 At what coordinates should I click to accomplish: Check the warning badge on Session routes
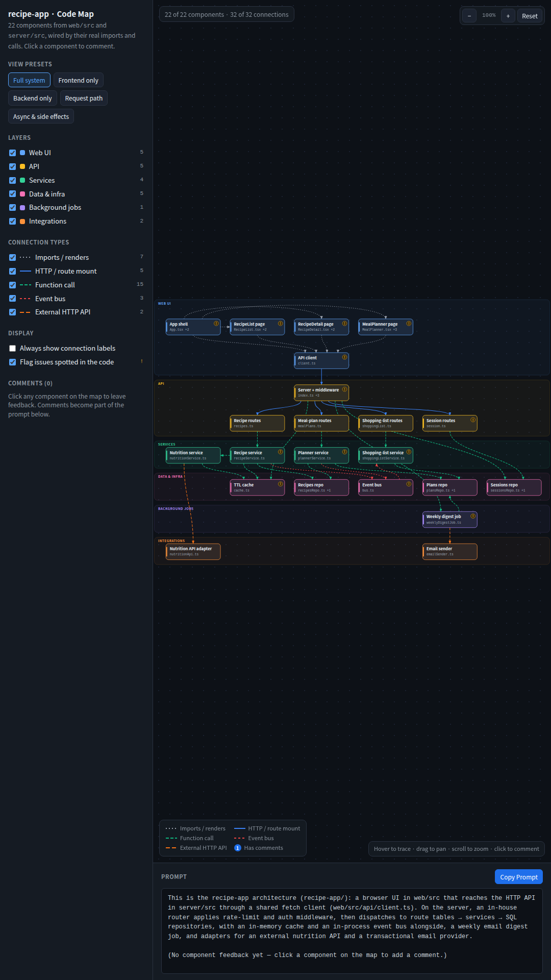[473, 420]
